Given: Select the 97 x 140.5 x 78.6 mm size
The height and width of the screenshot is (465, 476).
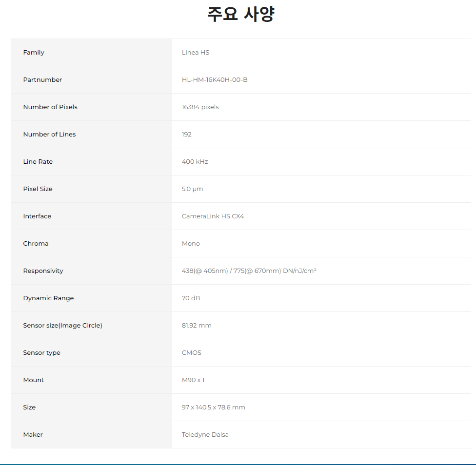Looking at the screenshot, I should pos(213,407).
